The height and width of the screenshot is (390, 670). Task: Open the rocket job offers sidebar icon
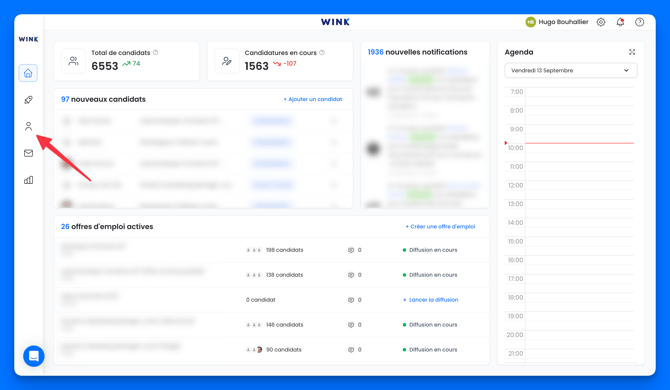[28, 100]
